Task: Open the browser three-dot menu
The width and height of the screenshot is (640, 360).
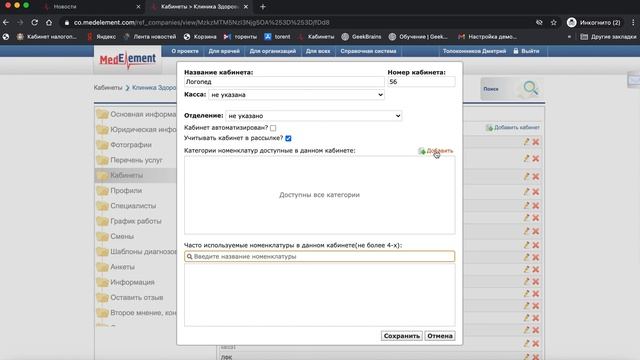Action: coord(633,22)
